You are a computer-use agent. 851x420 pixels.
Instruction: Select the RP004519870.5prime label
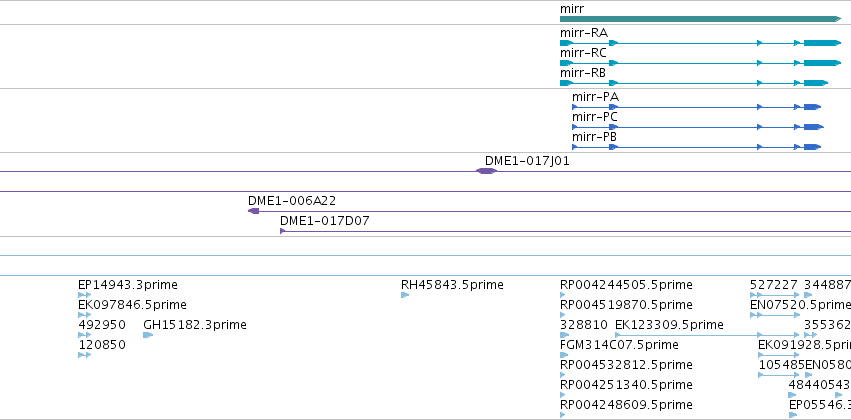626,305
